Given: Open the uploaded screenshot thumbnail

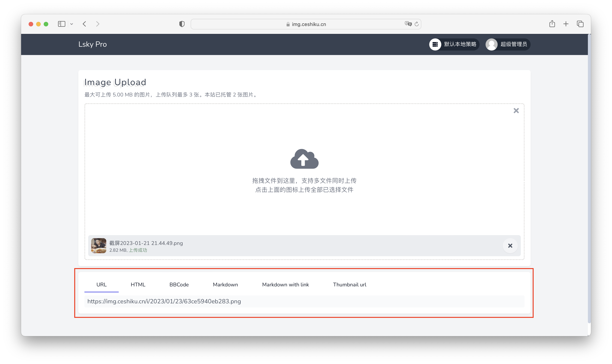Looking at the screenshot, I should pos(99,245).
